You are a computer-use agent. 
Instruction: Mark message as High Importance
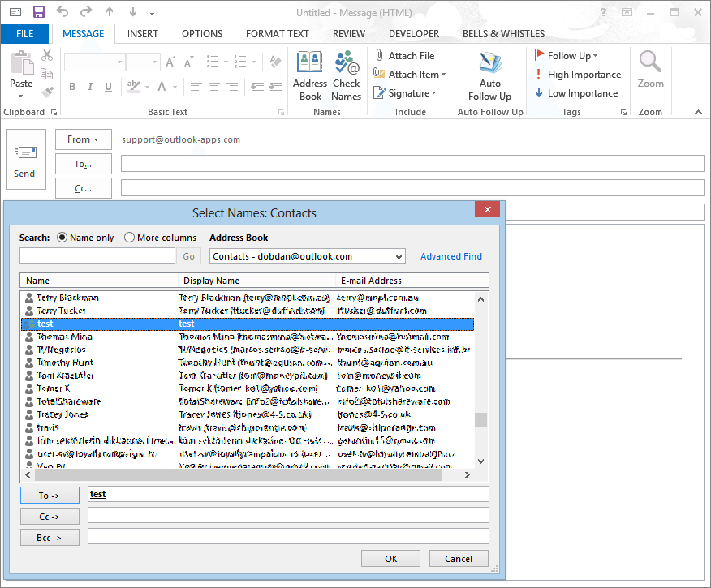[578, 75]
